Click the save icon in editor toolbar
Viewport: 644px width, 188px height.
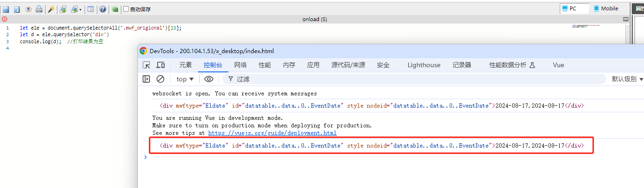(x=6, y=9)
